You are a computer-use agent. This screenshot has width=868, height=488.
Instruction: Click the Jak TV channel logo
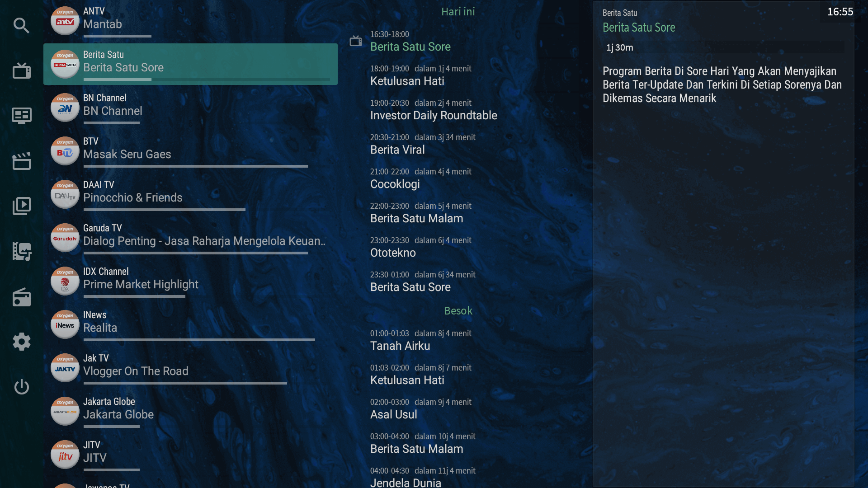click(x=65, y=368)
